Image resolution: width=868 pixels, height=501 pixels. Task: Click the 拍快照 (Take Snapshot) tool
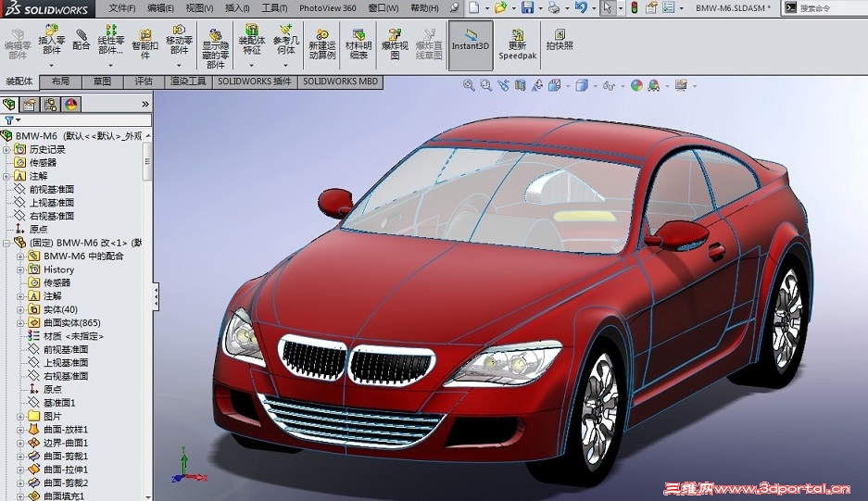pos(560,40)
